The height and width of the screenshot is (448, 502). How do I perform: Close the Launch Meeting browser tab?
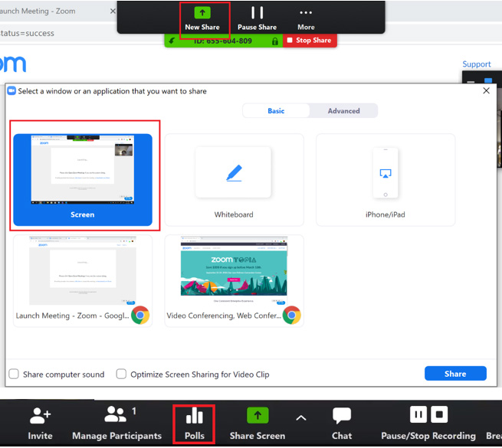point(113,11)
